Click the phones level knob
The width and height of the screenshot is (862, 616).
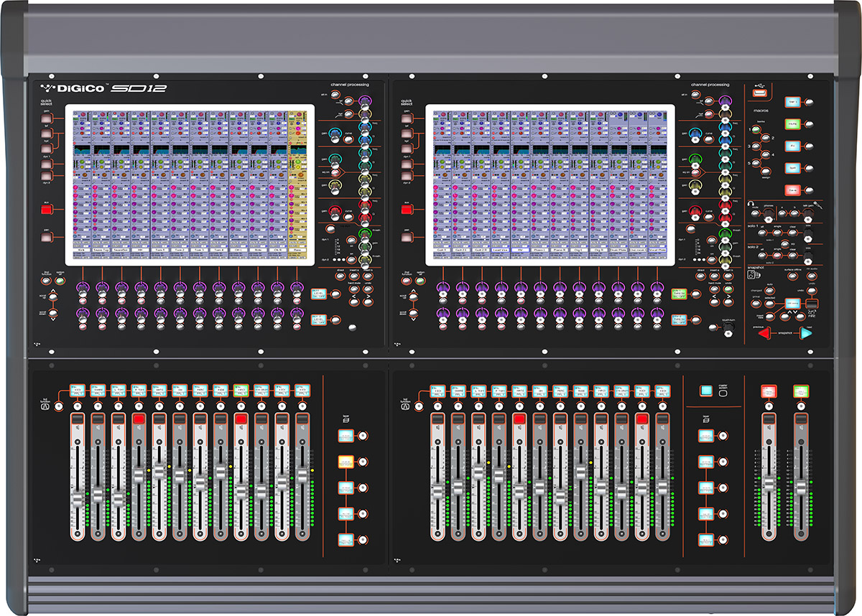click(x=769, y=215)
